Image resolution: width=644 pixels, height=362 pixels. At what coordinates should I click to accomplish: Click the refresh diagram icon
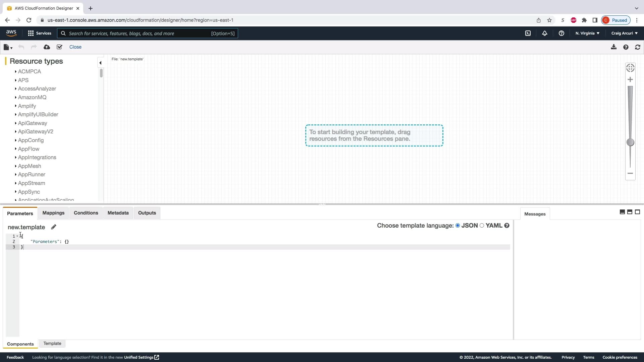tap(638, 47)
